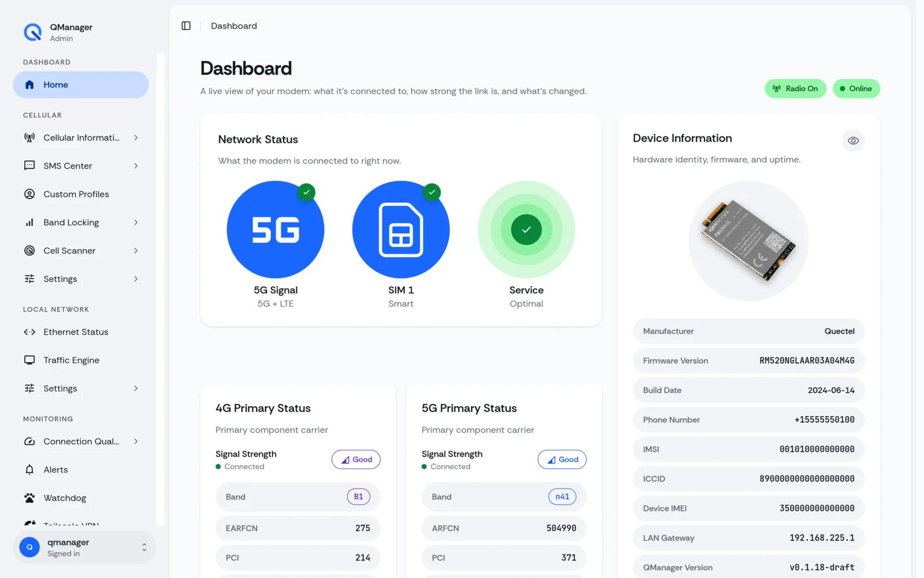Viewport: 924px width, 578px height.
Task: Click the QManager logo icon
Action: tap(33, 32)
